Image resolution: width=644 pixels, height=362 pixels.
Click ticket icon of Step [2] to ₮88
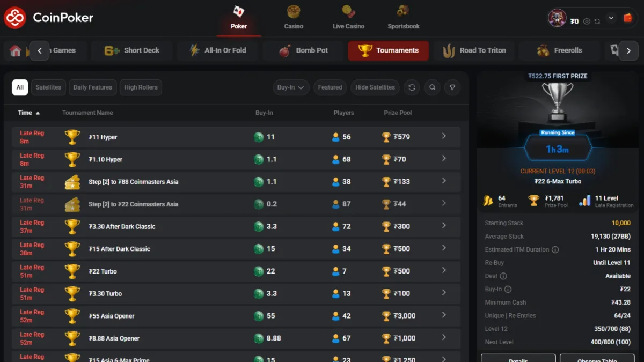pyautogui.click(x=72, y=182)
